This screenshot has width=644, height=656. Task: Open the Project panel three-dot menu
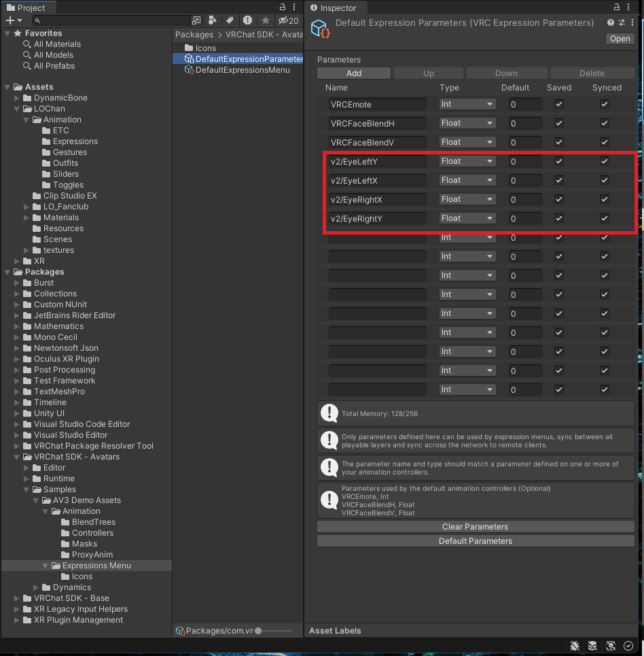point(294,7)
